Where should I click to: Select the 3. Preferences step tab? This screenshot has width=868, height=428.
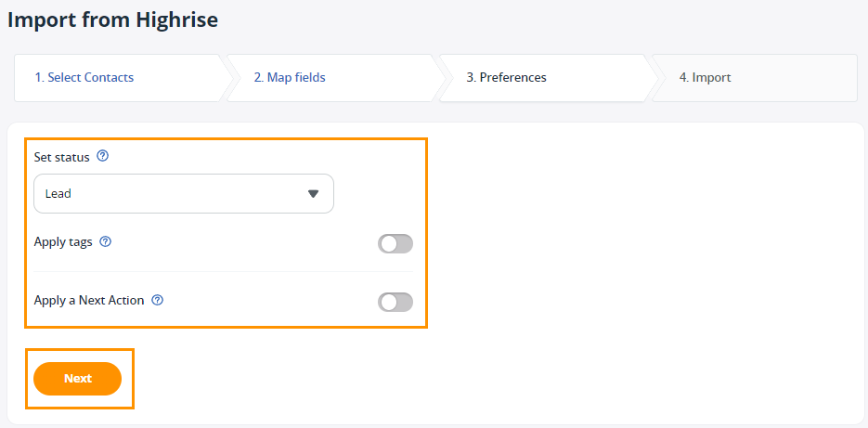click(x=507, y=77)
